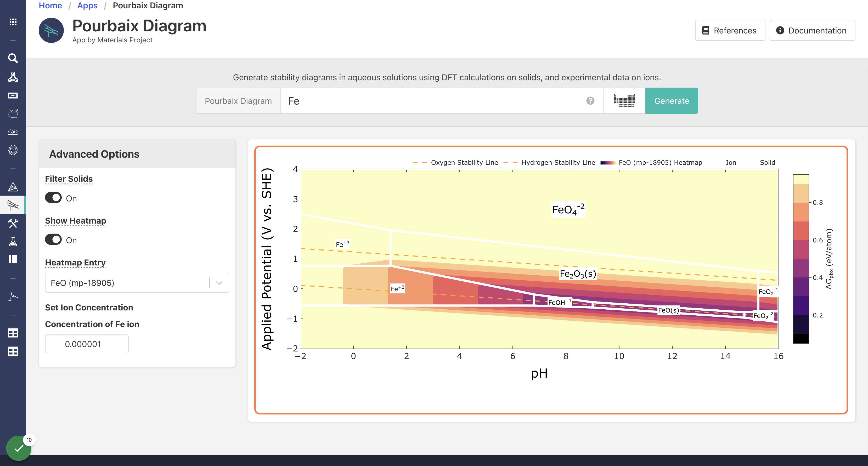This screenshot has width=868, height=466.
Task: Toggle the Solid legend entry
Action: [767, 162]
